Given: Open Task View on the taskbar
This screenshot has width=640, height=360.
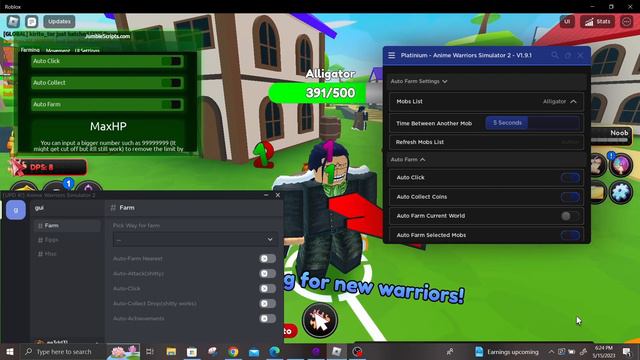Looking at the screenshot, I should click(x=150, y=351).
